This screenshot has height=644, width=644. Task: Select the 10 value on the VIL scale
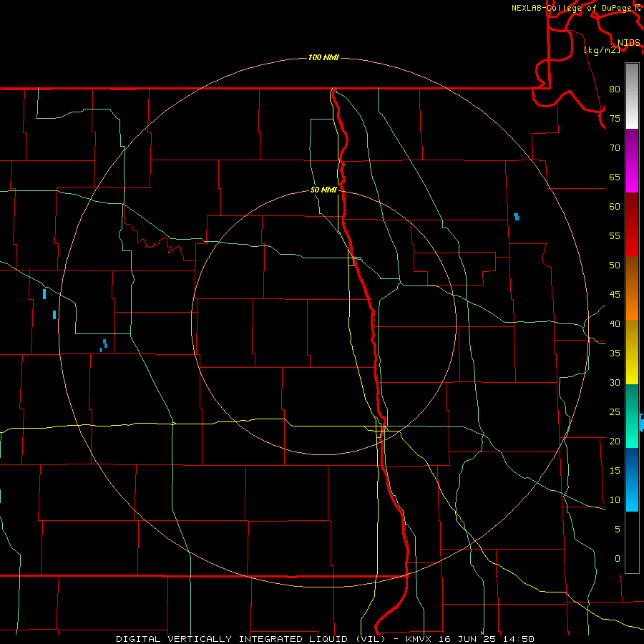pos(615,500)
